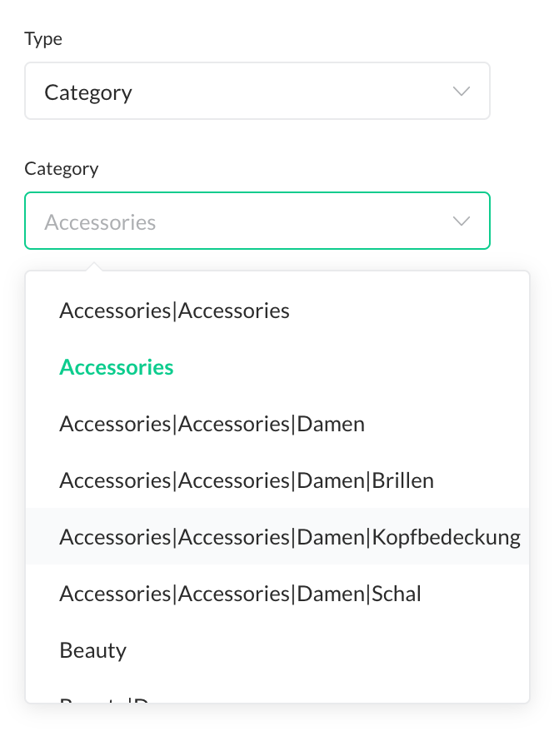The height and width of the screenshot is (756, 559).
Task: Choose the highlighted green Accessories option
Action: tap(117, 367)
